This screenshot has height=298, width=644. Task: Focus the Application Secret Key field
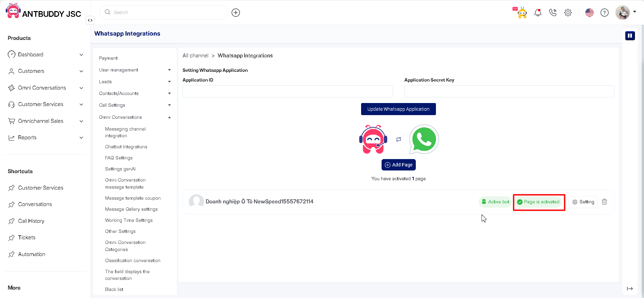click(x=509, y=91)
